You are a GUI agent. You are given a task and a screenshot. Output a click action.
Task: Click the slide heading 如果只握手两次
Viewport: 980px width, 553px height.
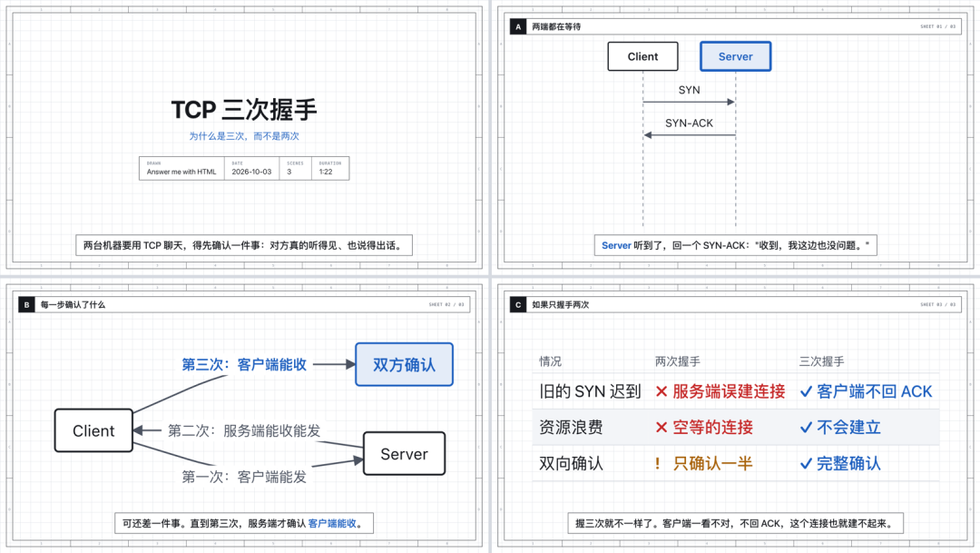(x=561, y=305)
